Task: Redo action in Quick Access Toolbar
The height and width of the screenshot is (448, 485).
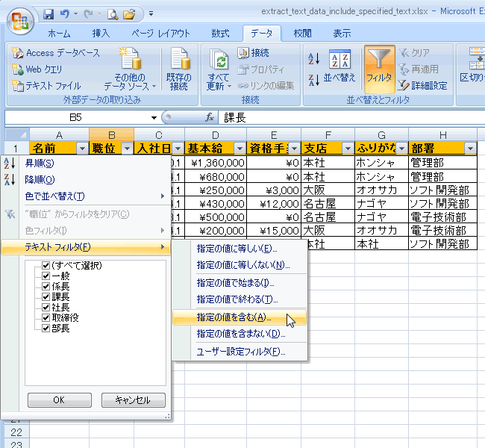Action: tap(88, 14)
